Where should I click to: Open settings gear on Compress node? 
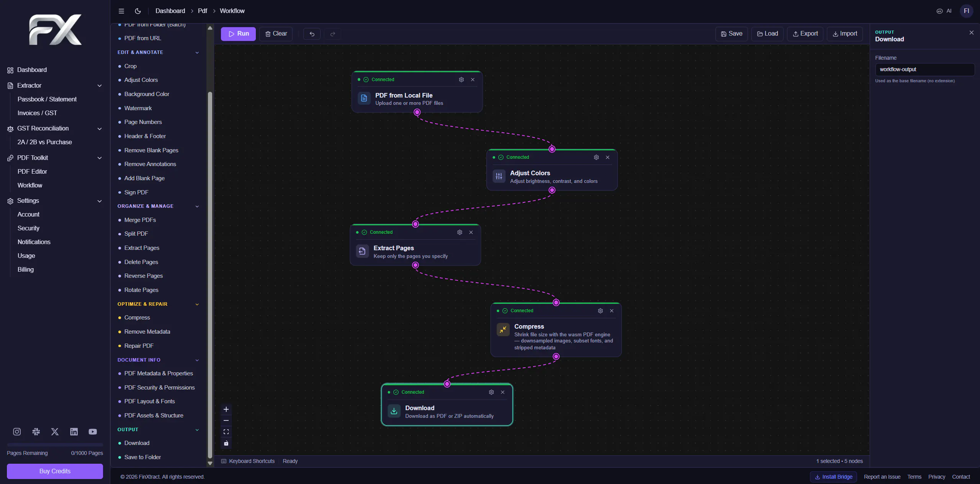600,311
